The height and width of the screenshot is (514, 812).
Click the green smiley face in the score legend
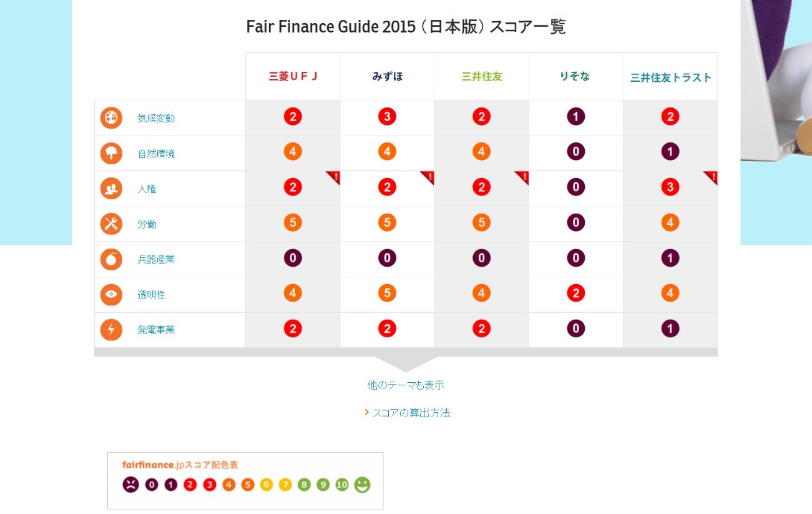(362, 485)
